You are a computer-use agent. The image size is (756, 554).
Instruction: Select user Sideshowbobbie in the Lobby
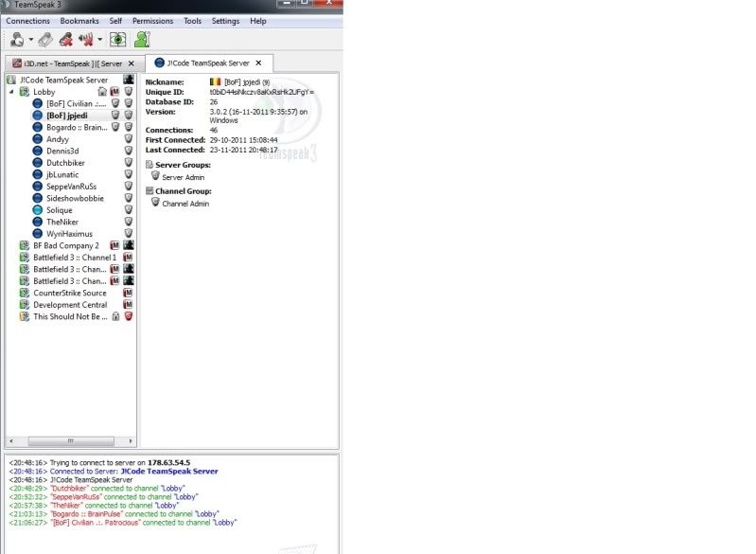(75, 198)
